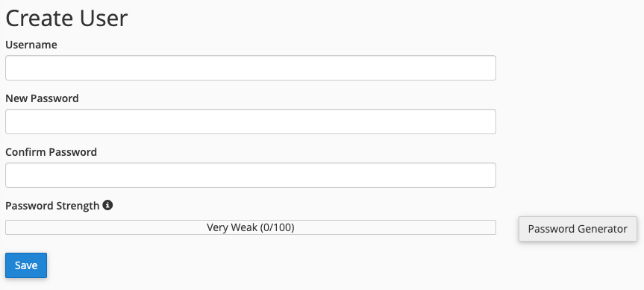The width and height of the screenshot is (644, 290).
Task: Click the blue Save button
Action: click(x=26, y=265)
